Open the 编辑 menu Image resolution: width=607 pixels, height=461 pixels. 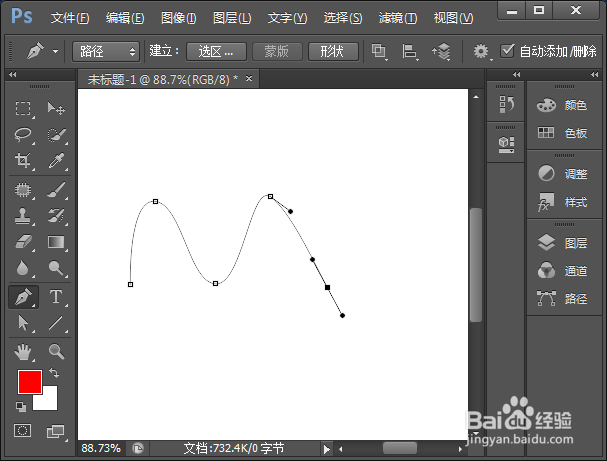coord(125,18)
